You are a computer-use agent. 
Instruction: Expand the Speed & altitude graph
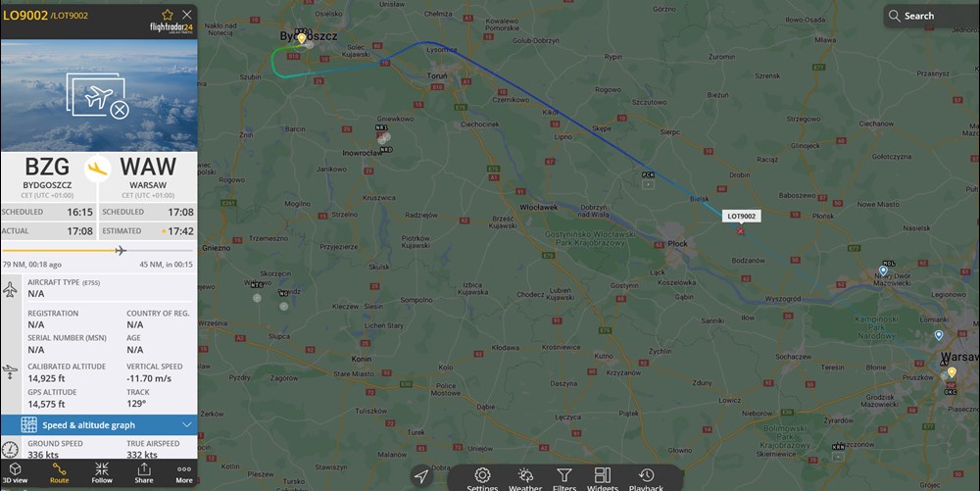tap(99, 424)
